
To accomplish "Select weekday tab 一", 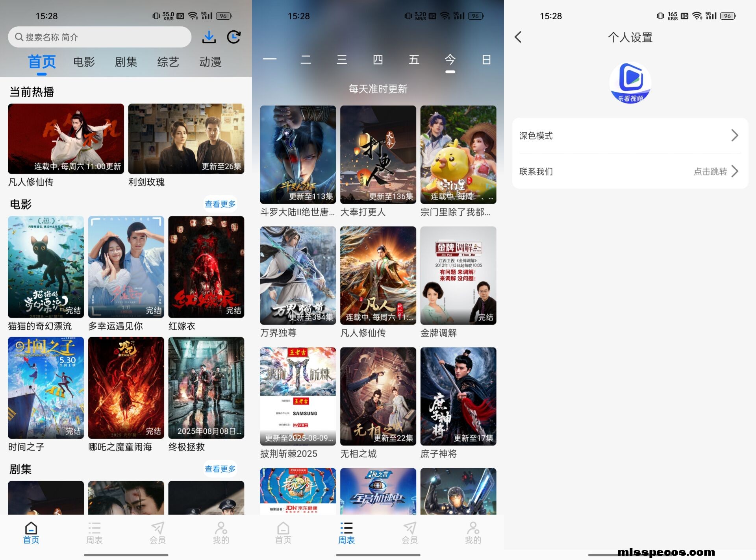I will coord(270,59).
